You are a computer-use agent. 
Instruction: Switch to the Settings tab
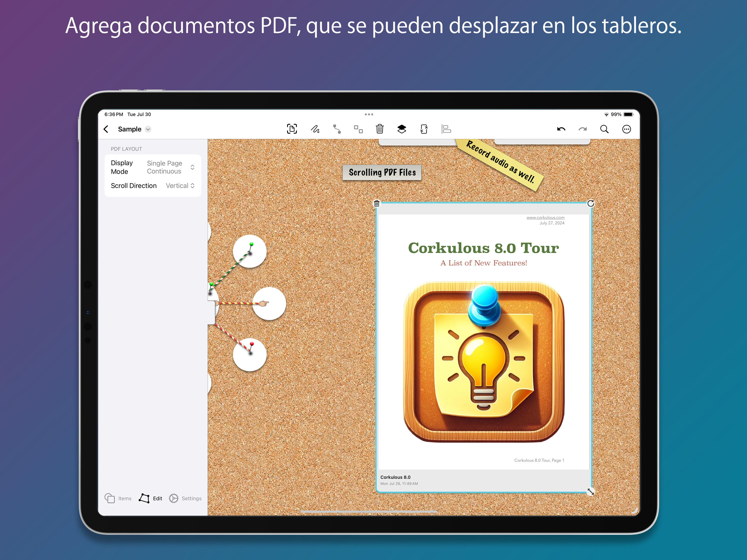[x=185, y=498]
